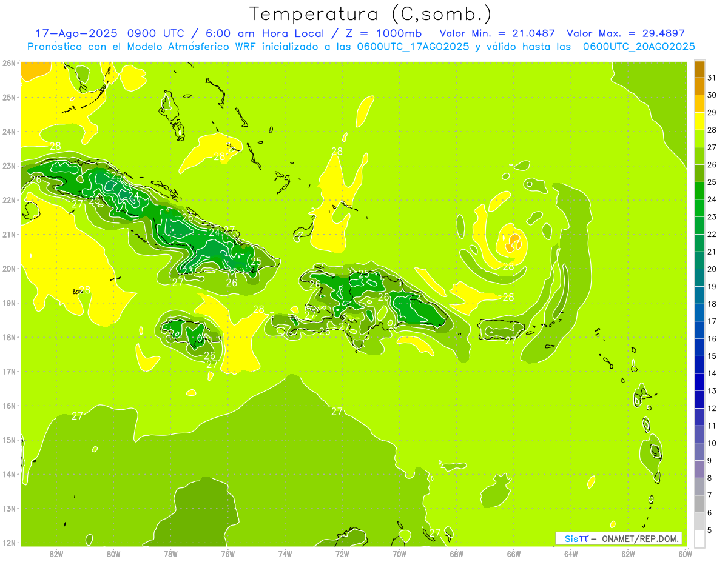728x562 pixels.
Task: Click the "62W" longitude axis label
Action: tap(628, 553)
